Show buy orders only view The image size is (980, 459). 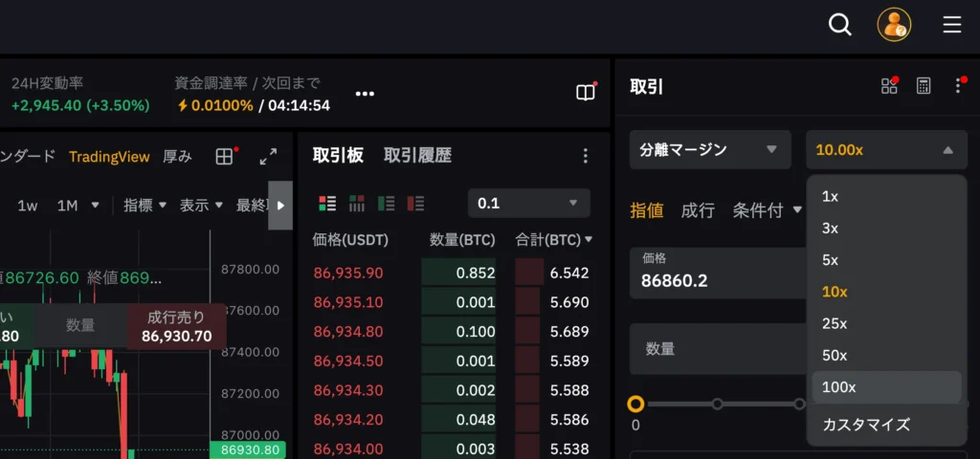(x=387, y=203)
